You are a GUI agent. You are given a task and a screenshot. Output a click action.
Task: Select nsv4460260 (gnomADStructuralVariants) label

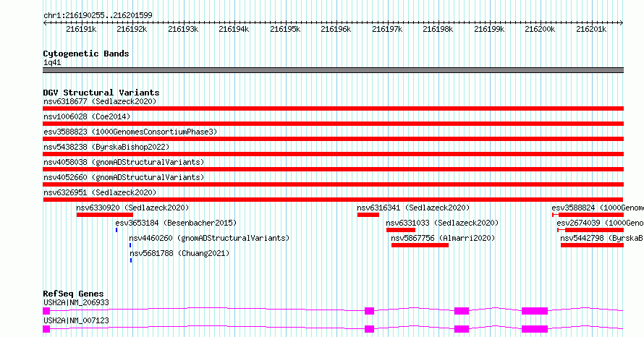coord(209,238)
